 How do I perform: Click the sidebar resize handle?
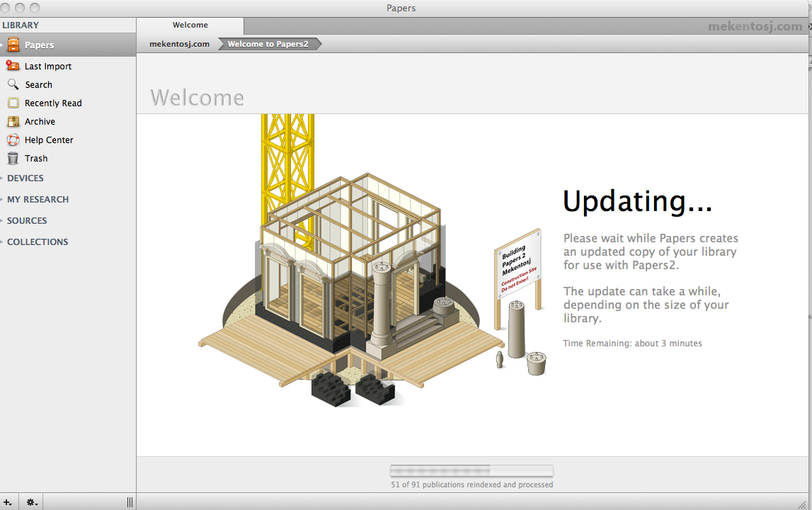coord(130,502)
